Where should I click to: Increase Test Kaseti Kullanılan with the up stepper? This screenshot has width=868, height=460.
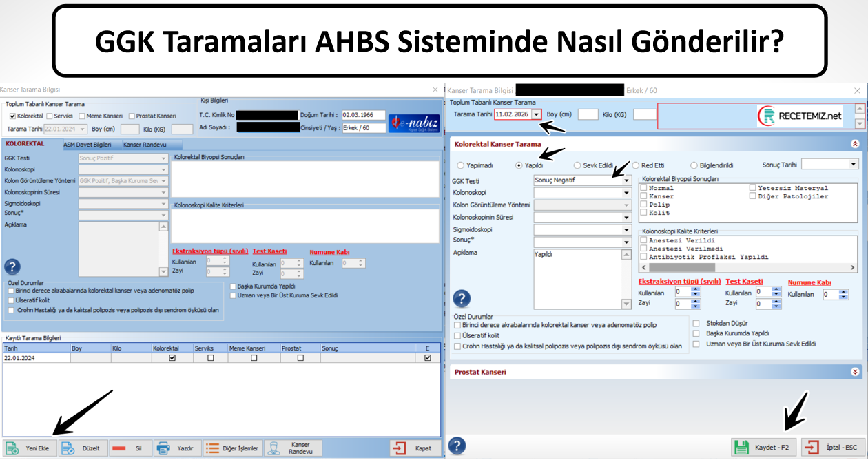tap(776, 289)
